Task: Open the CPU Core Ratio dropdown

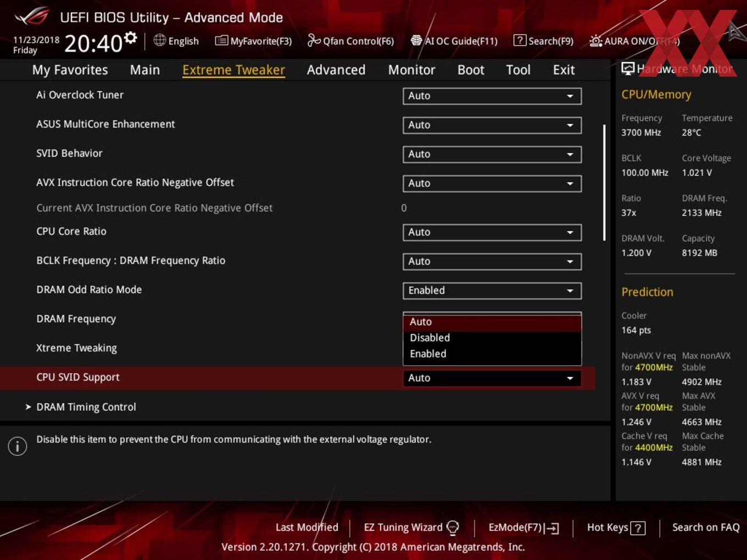Action: pos(492,232)
